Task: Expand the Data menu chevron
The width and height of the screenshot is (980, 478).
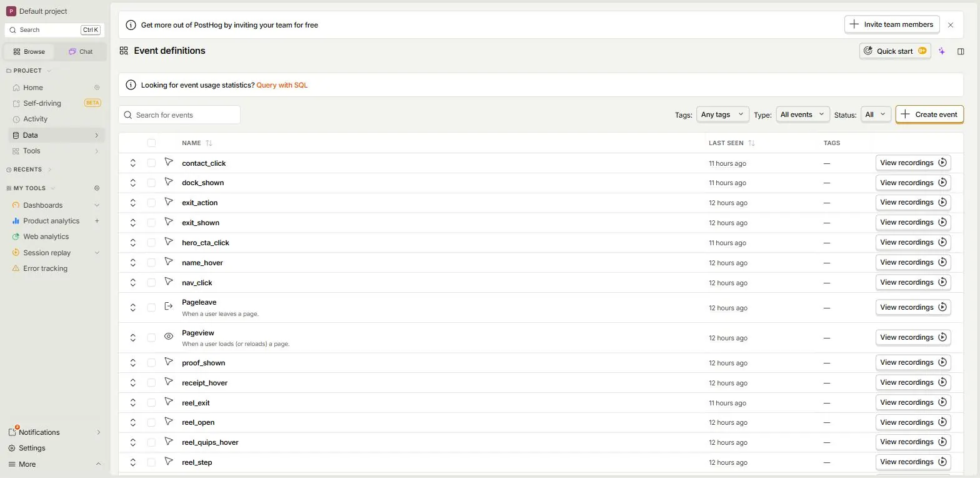Action: click(97, 135)
